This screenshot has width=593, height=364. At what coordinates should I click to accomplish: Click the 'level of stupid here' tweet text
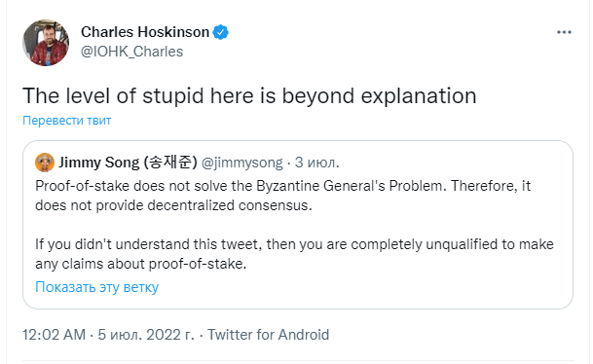249,95
